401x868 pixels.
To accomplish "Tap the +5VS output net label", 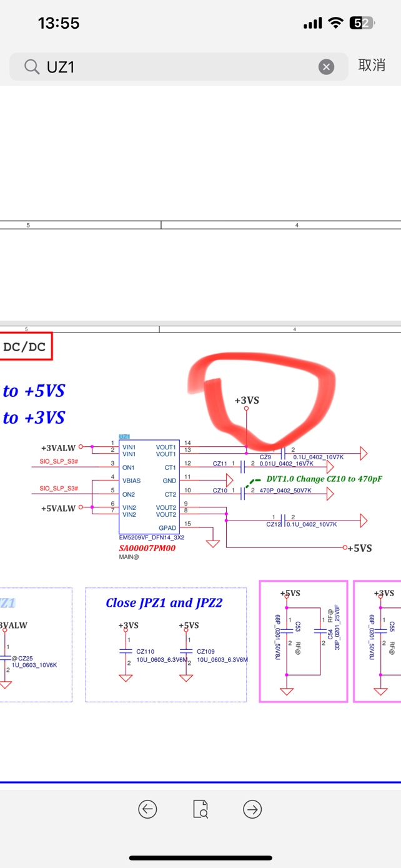I will pos(359,548).
